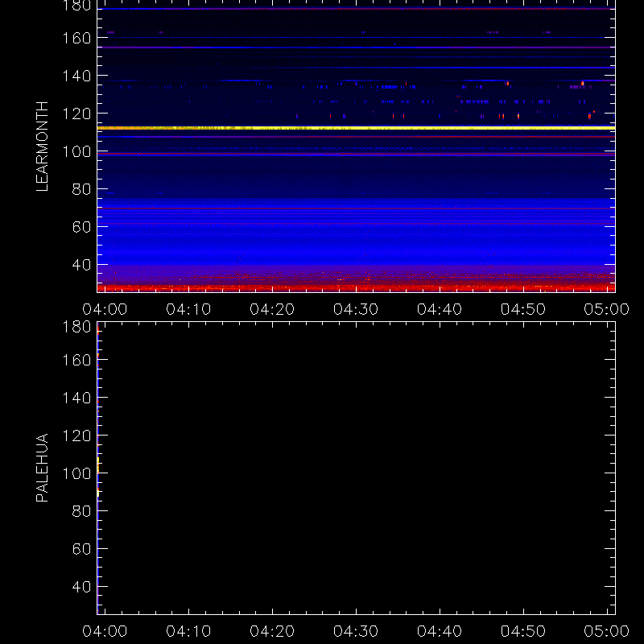
Task: Choose 05:00 time label under PALEHUA plot
Action: click(607, 631)
